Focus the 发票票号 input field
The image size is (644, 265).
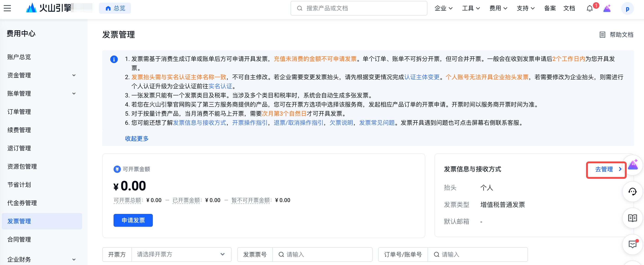tap(322, 255)
